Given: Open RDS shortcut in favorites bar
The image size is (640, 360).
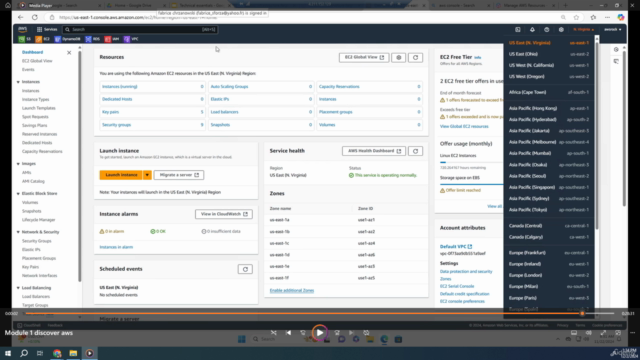Looking at the screenshot, I should (x=93, y=39).
